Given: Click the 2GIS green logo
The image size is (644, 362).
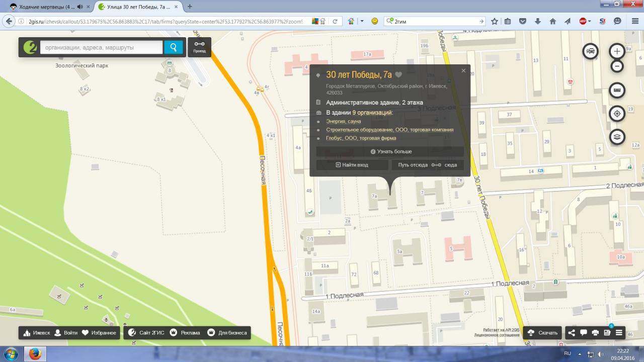Looking at the screenshot, I should point(30,47).
